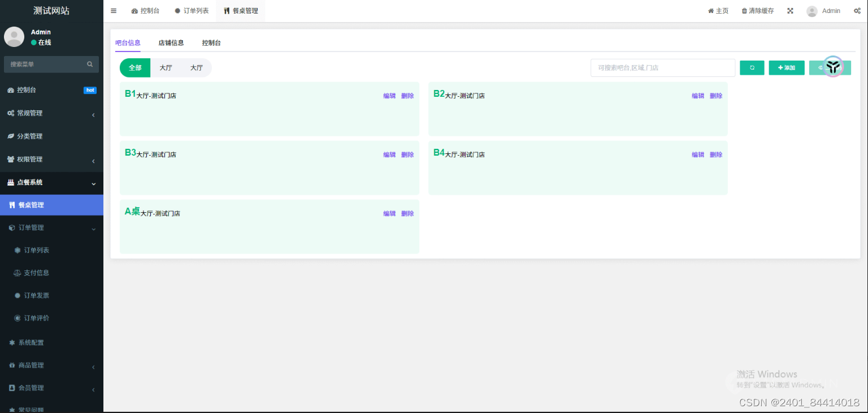The height and width of the screenshot is (413, 868).
Task: Expand 常规管理 sidebar menu
Action: click(x=51, y=113)
